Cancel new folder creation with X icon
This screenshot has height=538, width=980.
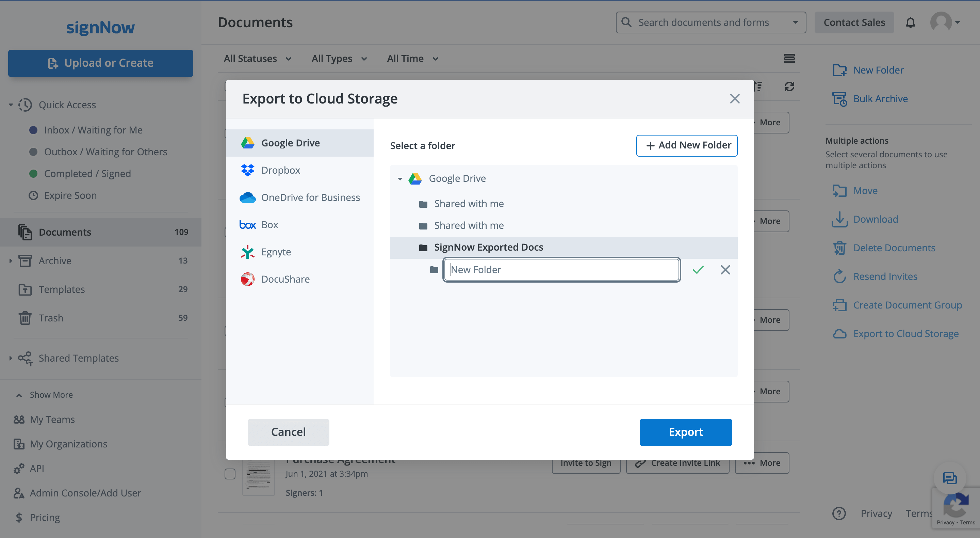point(725,270)
